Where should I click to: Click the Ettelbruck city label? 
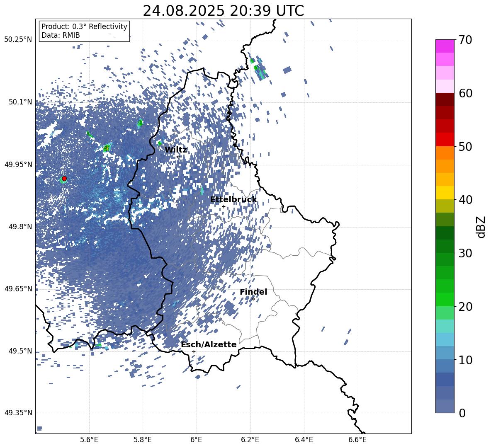coord(233,200)
